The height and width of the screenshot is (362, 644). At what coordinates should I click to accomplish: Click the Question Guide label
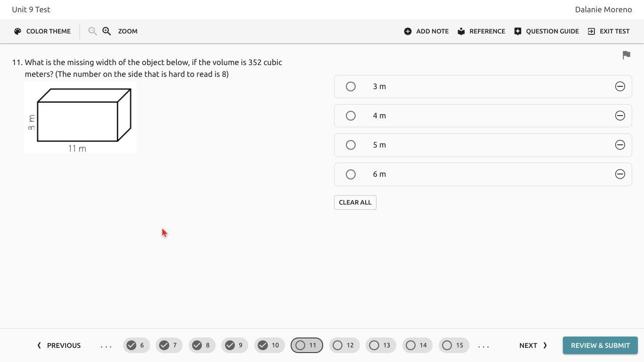552,31
